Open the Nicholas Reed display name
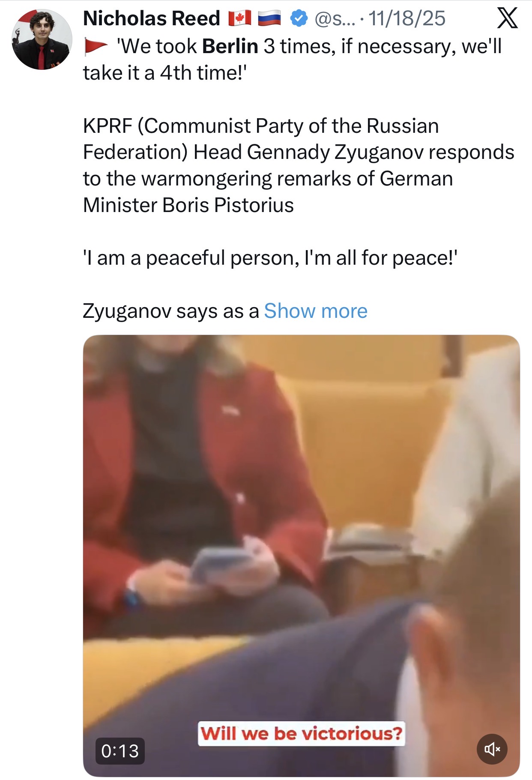 click(152, 18)
